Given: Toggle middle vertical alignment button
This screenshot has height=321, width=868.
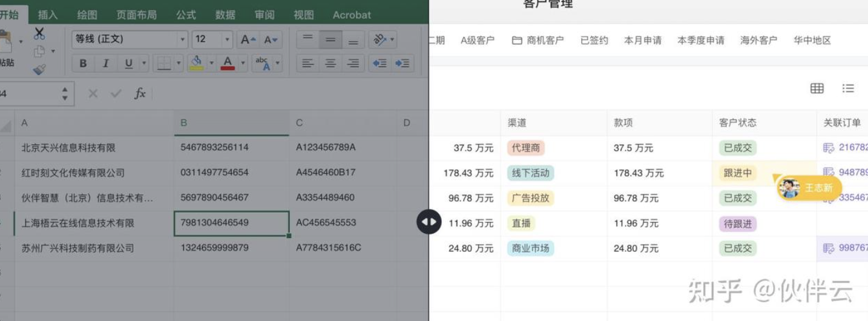Looking at the screenshot, I should [x=330, y=39].
